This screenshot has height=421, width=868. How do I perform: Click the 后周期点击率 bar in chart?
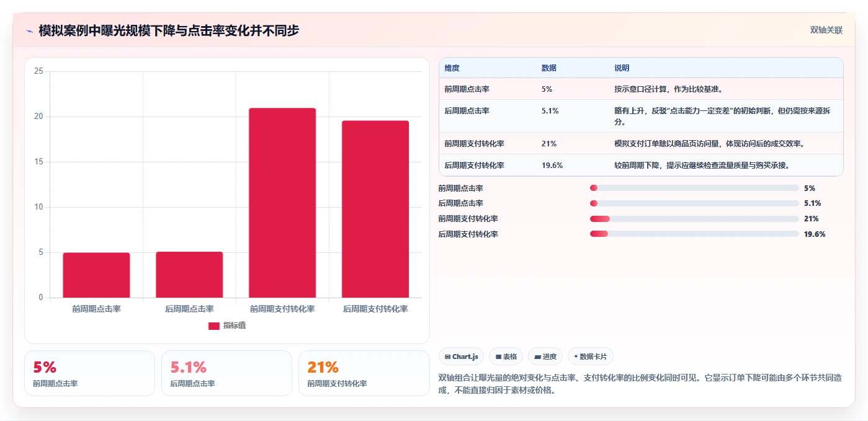[x=189, y=275]
